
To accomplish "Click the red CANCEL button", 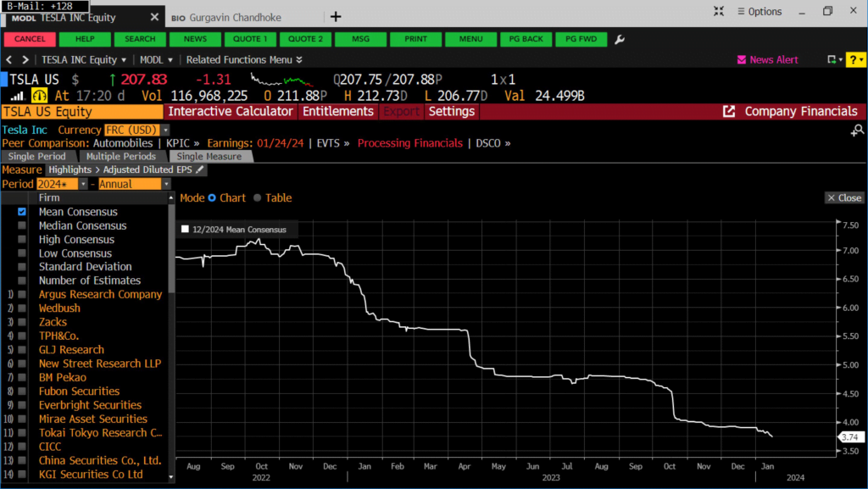I will [30, 39].
